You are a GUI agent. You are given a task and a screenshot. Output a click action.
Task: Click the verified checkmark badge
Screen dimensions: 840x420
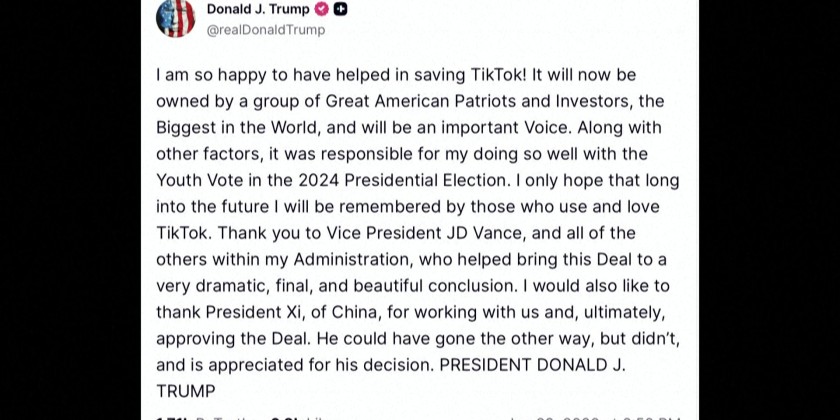pos(322,9)
